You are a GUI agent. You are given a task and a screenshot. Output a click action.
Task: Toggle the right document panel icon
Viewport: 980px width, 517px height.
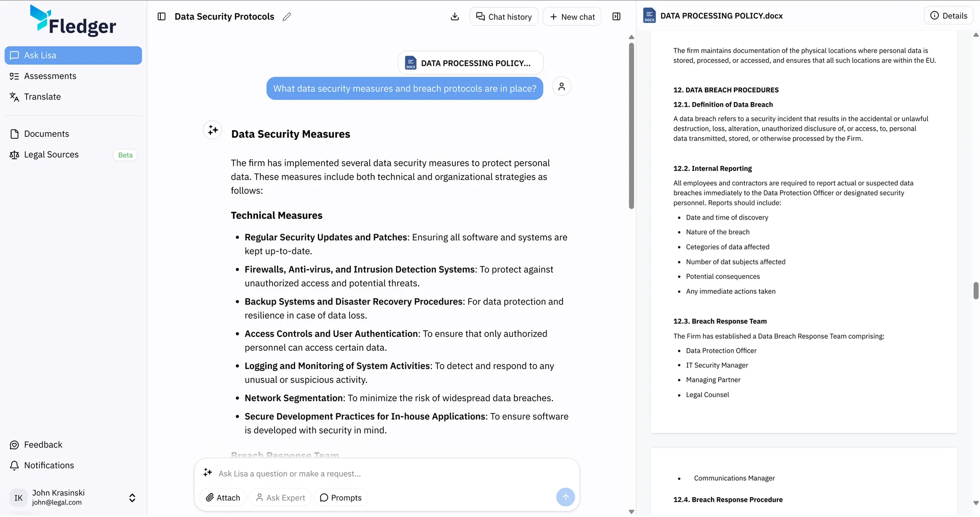[617, 16]
